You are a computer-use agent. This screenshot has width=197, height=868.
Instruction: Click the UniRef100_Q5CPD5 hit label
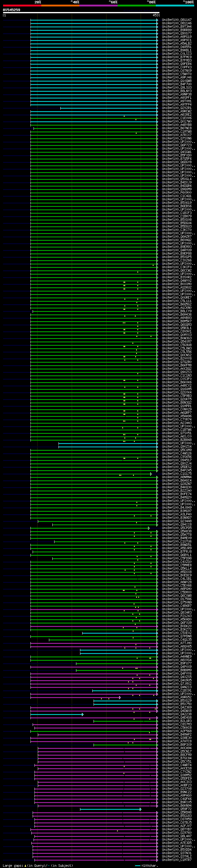(177, 528)
